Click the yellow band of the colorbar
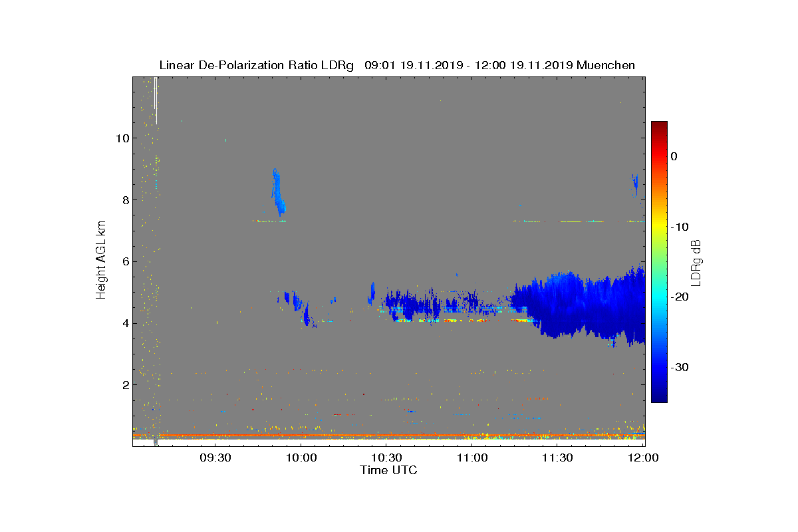Image resolution: width=798 pixels, height=532 pixels. [x=659, y=227]
